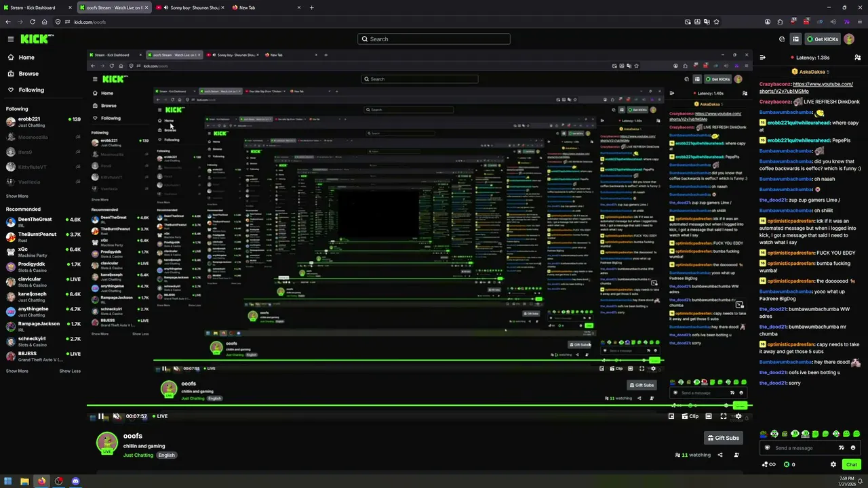Open the chat users list icon
This screenshot has height=488, width=868.
857,58
